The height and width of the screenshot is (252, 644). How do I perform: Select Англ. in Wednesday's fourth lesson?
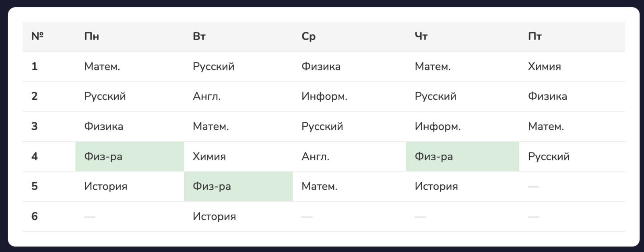315,157
